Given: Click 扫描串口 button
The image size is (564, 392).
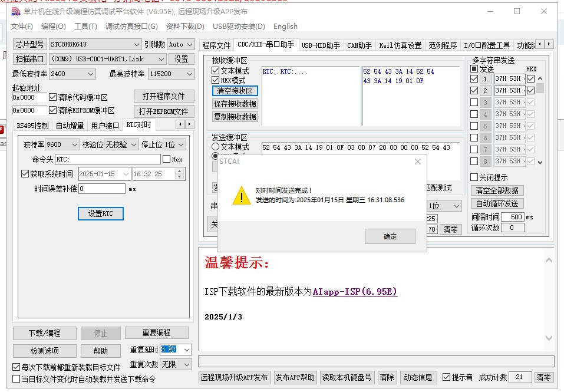Looking at the screenshot, I should coord(30,59).
